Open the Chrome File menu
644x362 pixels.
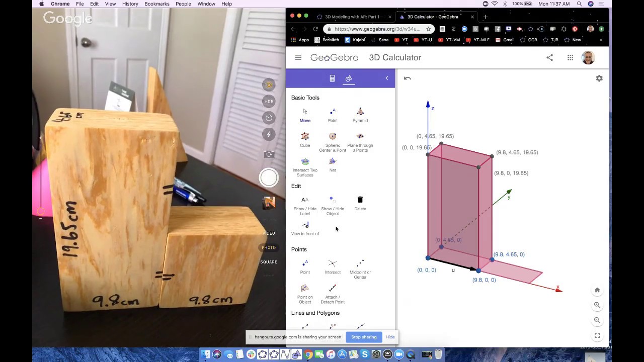[80, 4]
